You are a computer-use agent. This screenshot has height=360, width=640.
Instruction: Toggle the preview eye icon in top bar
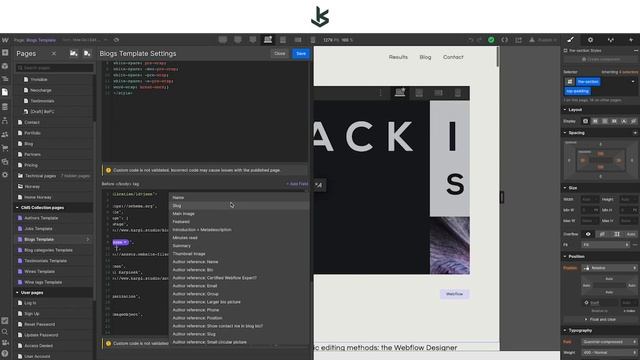point(116,40)
